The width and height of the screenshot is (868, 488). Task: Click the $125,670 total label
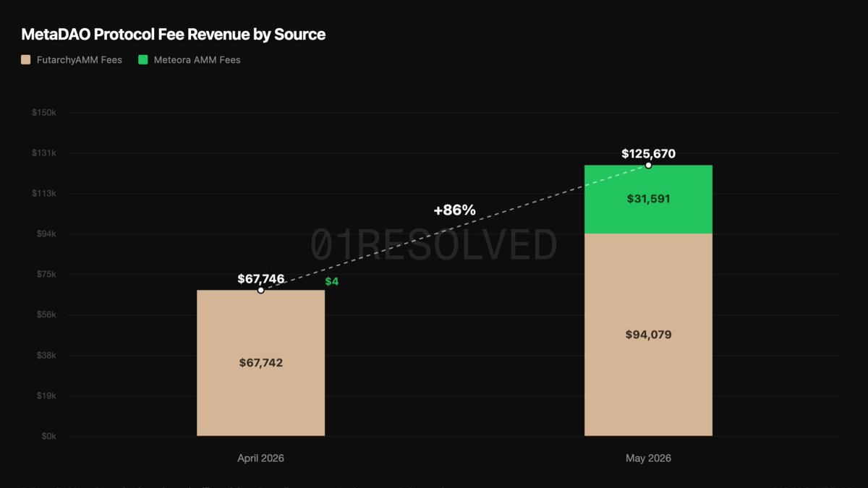[648, 154]
